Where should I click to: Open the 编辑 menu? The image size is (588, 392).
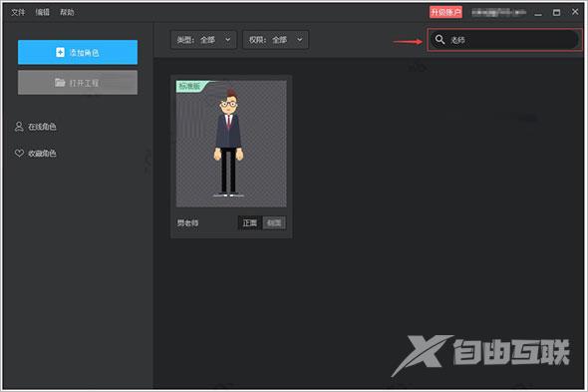(x=43, y=12)
